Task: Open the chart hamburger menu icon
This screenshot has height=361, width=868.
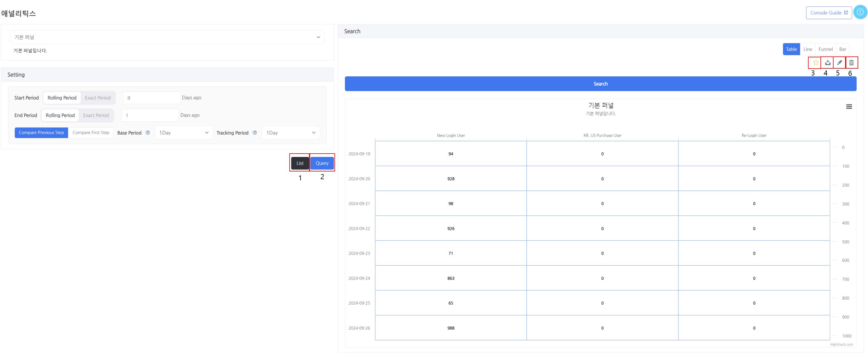Action: pos(849,106)
